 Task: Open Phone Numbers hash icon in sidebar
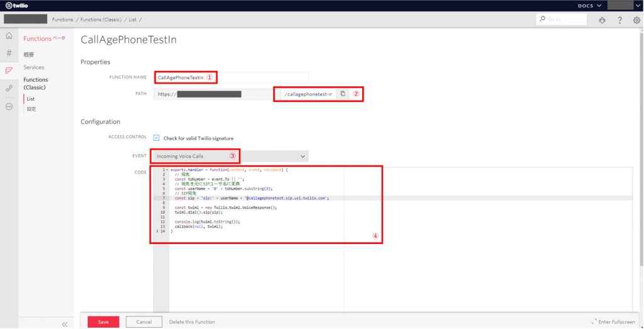(x=9, y=53)
